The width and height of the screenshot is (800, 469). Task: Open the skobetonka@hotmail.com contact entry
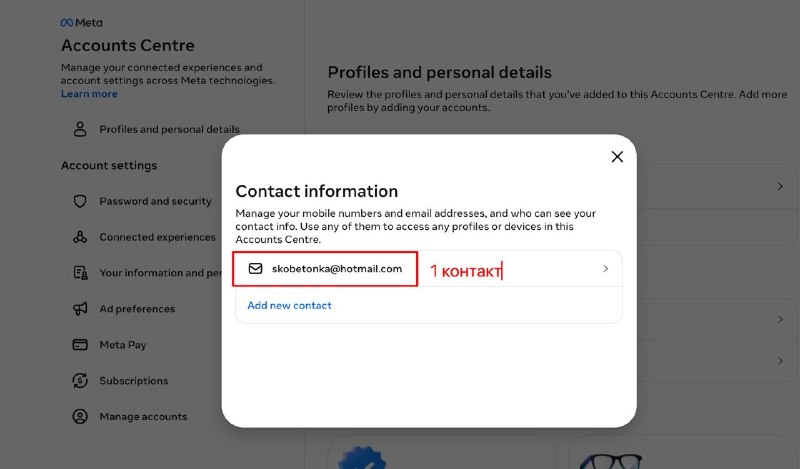pyautogui.click(x=429, y=268)
